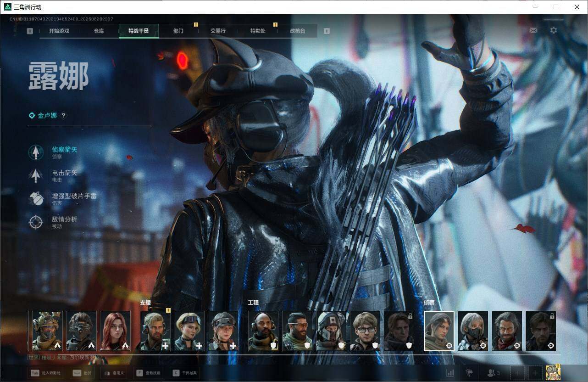
Task: Click the 支援 class label
Action: click(145, 303)
